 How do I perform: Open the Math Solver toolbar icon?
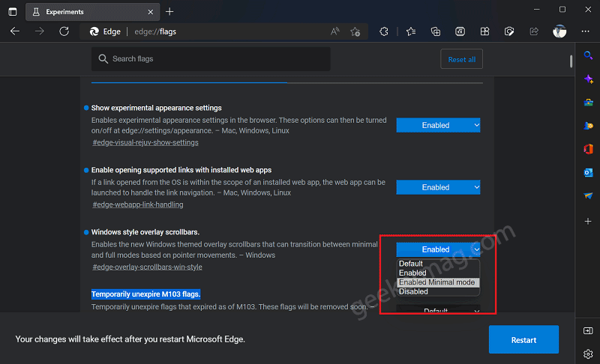click(460, 31)
